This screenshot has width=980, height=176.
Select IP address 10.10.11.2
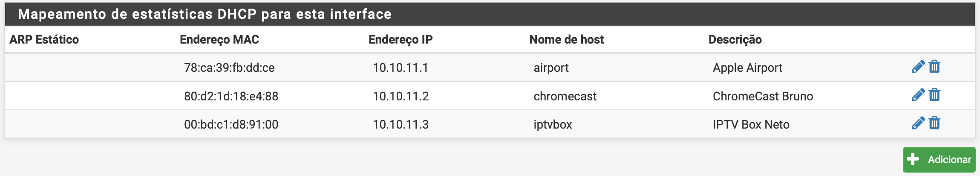pyautogui.click(x=401, y=96)
